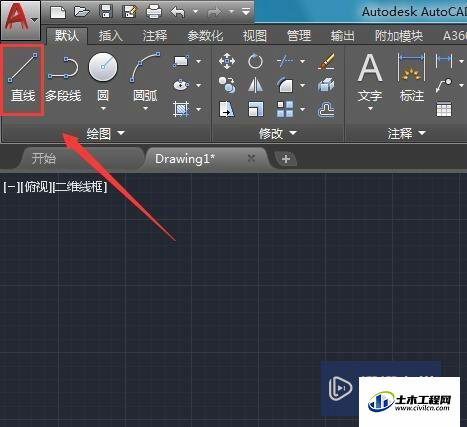This screenshot has width=467, height=427.
Task: Switch to the 视图 ribbon tab
Action: tap(255, 36)
